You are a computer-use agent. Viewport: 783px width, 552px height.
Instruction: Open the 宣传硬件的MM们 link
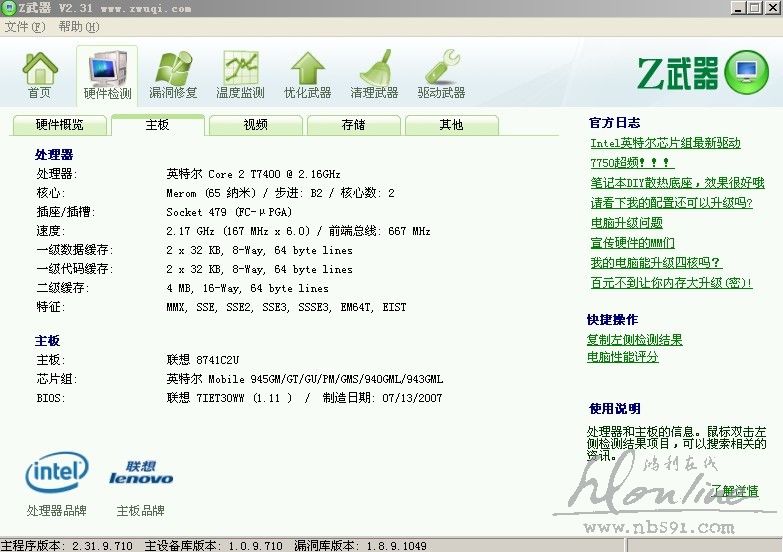point(632,243)
